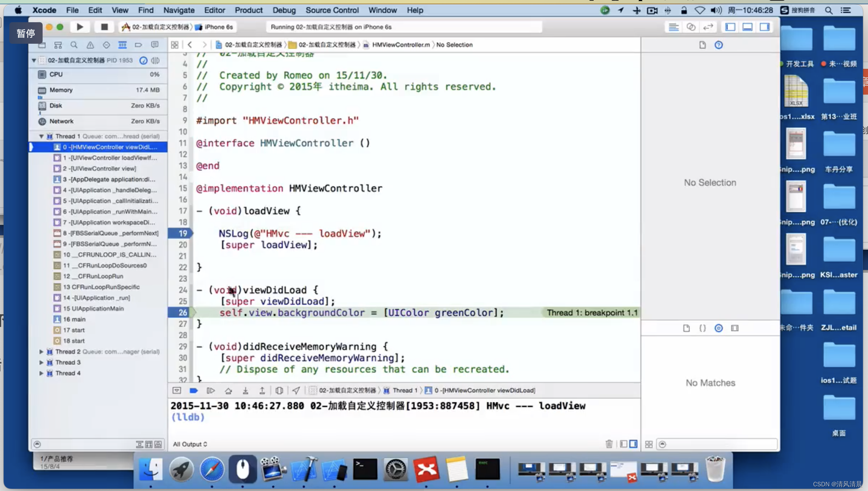Go back in editor history

click(x=190, y=45)
